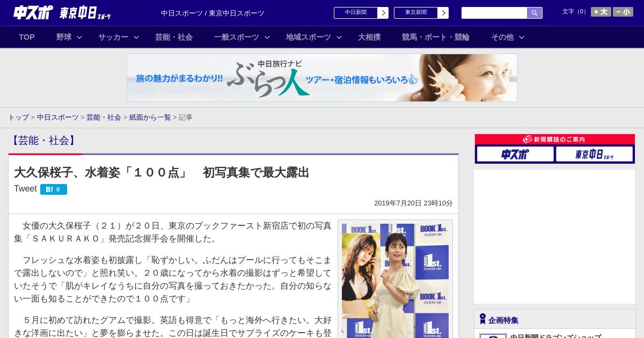Expand the 地域スポーツ dropdown chevron
644x338 pixels.
click(339, 37)
